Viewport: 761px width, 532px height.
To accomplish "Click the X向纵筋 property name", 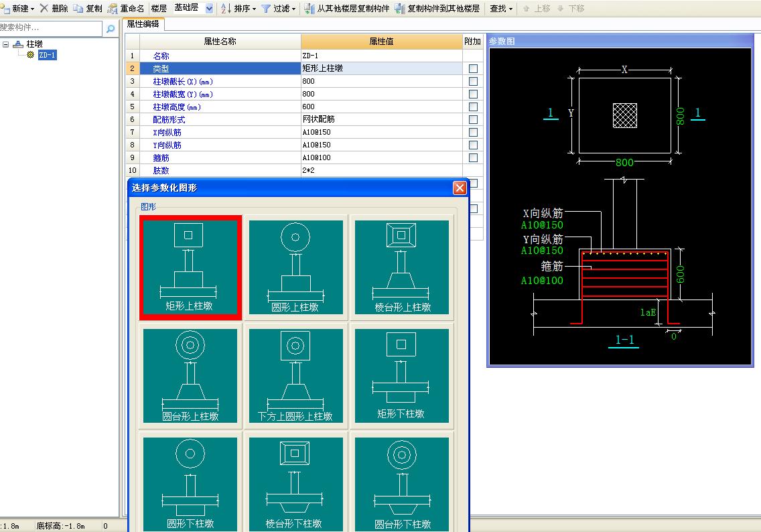I will [x=167, y=132].
